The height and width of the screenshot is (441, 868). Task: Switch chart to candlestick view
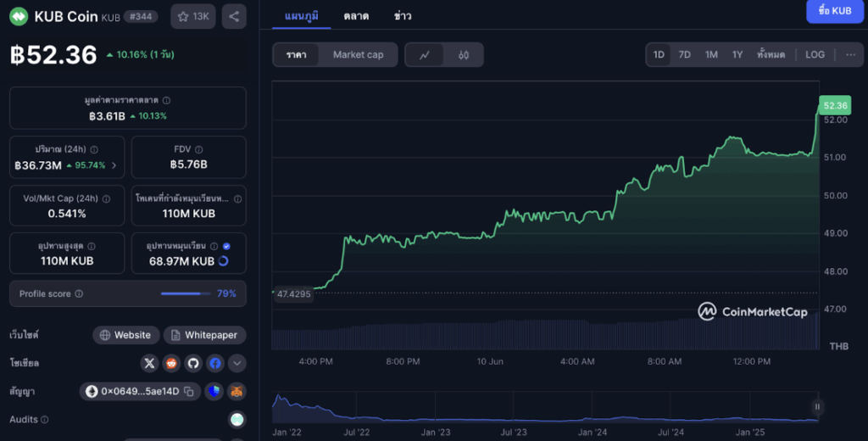464,55
